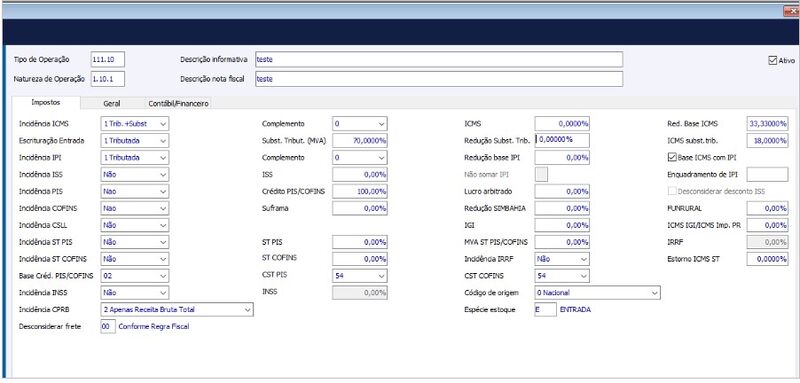The image size is (800, 383).
Task: Click the IGI percentage field
Action: (x=562, y=225)
